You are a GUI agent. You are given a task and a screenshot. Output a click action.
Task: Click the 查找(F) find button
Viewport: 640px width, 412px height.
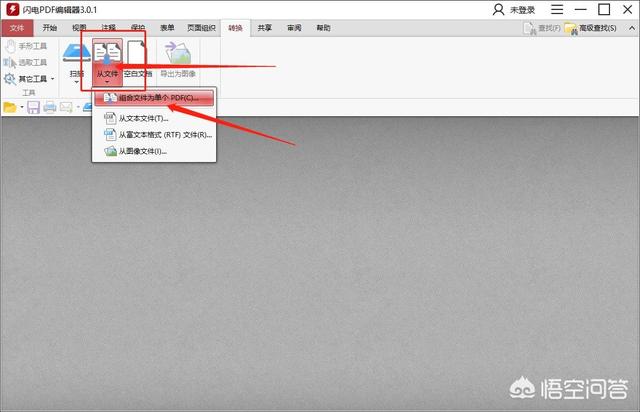[x=542, y=28]
